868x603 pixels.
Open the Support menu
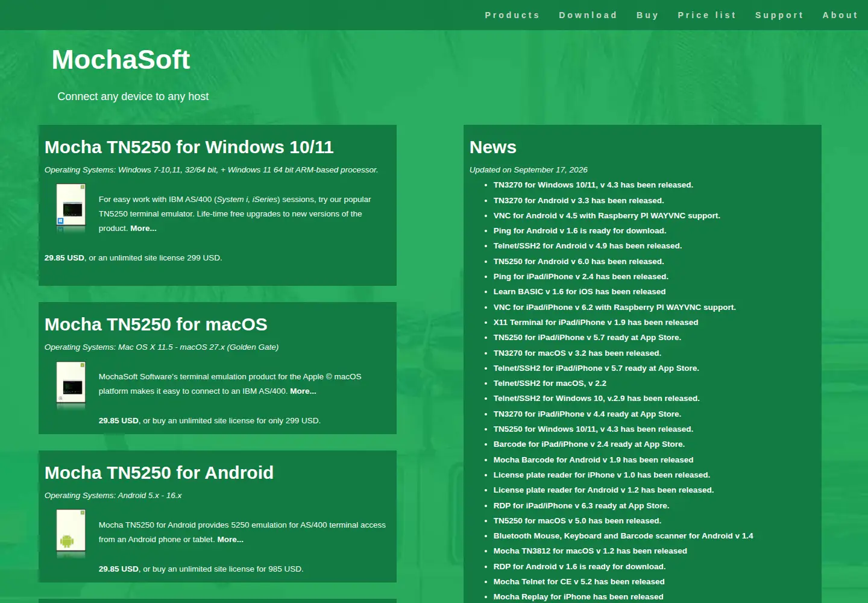[779, 15]
